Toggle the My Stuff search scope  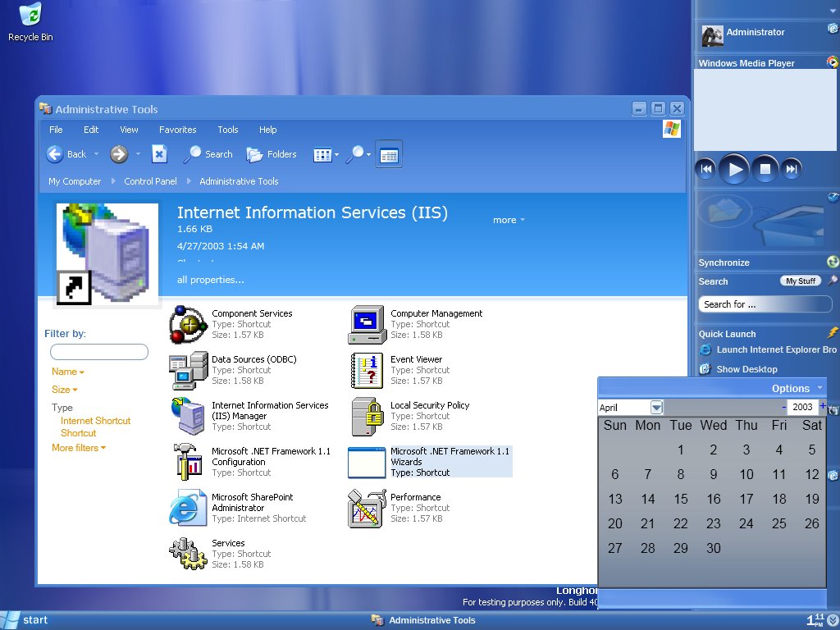pos(801,281)
